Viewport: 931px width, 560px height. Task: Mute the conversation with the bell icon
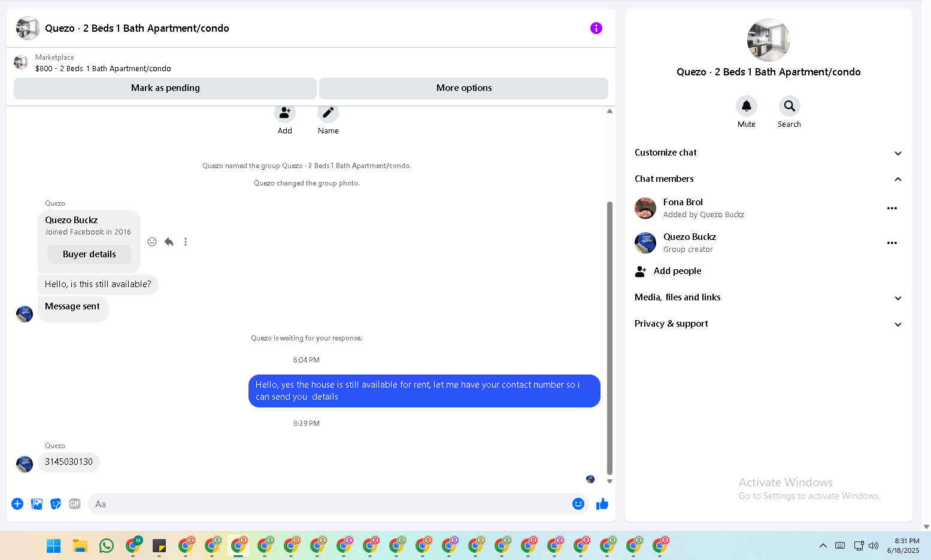[x=747, y=106]
